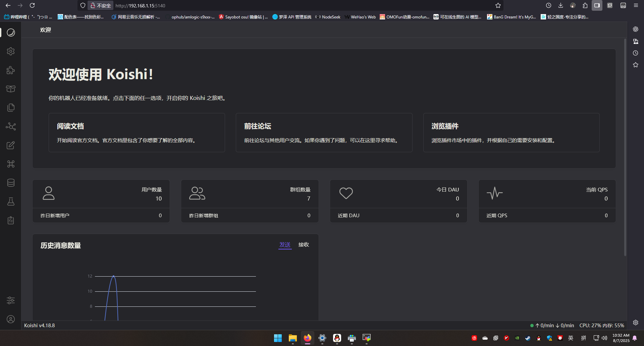
Task: Open the dependency graph nodes icon
Action: (11, 126)
